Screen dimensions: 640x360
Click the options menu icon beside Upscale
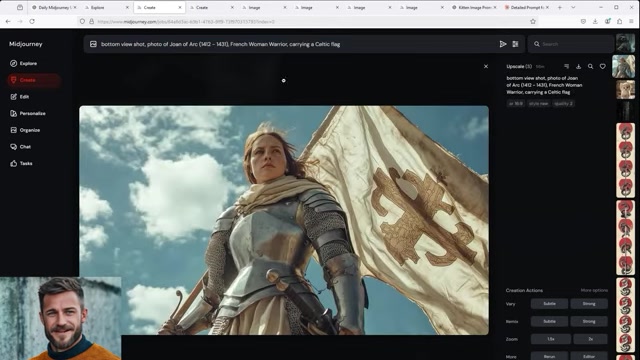coord(566,66)
